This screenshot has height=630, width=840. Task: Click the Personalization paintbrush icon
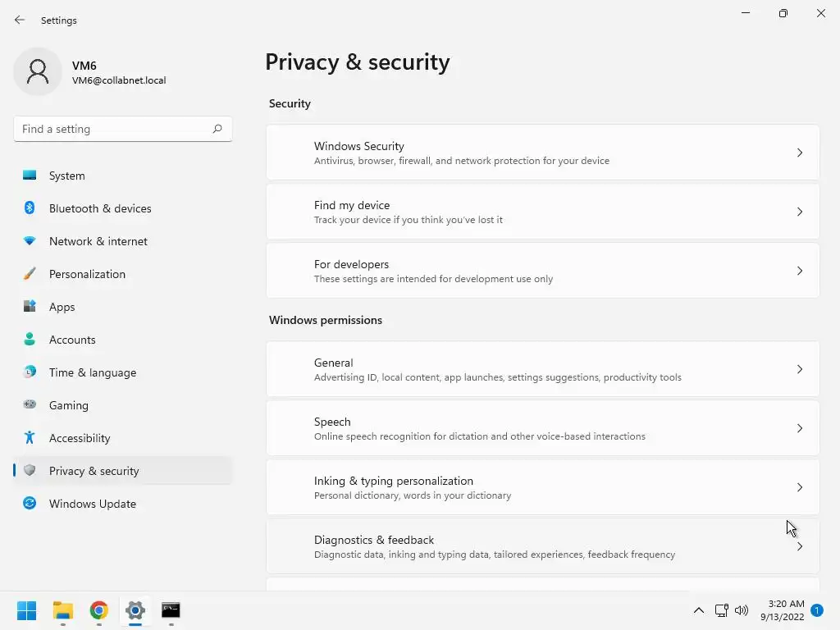pyautogui.click(x=30, y=274)
